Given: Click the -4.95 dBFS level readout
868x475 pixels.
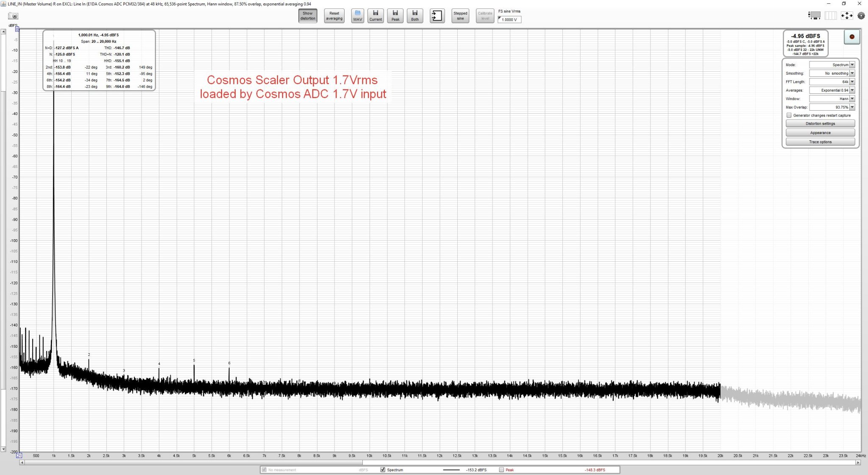Looking at the screenshot, I should (x=805, y=36).
